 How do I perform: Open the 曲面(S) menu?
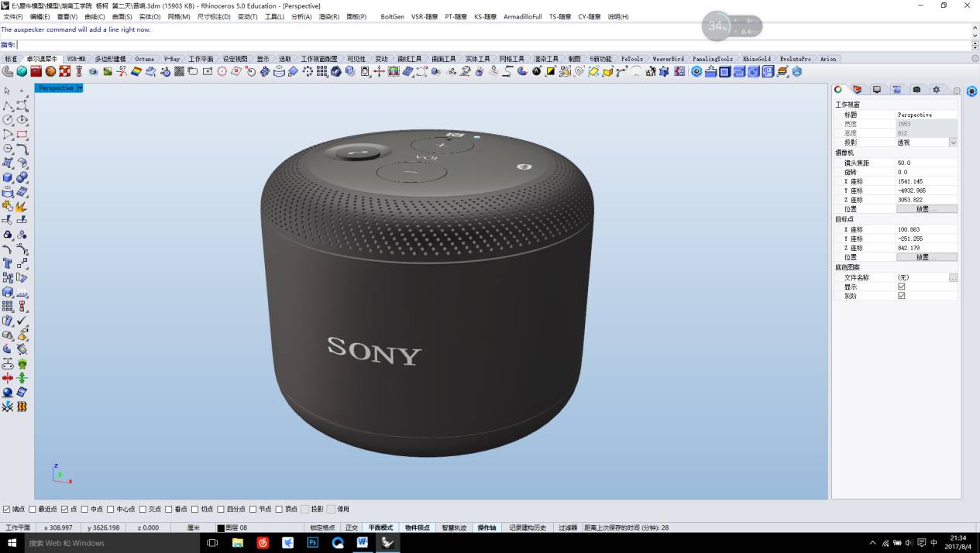(x=122, y=16)
